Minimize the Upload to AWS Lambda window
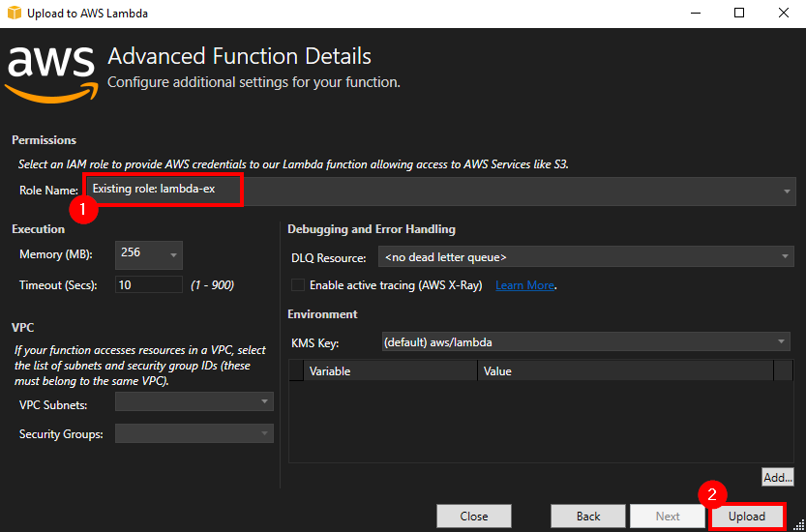This screenshot has height=532, width=806. [695, 14]
